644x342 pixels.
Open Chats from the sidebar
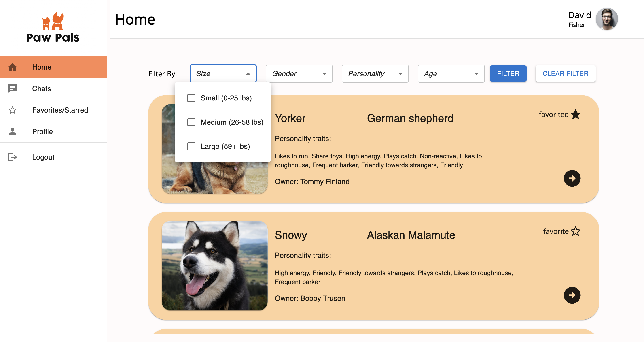click(53, 89)
